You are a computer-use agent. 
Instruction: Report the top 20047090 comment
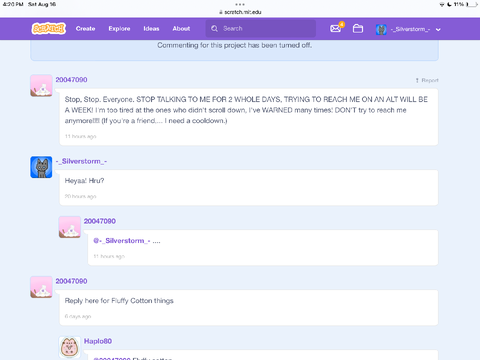point(427,80)
